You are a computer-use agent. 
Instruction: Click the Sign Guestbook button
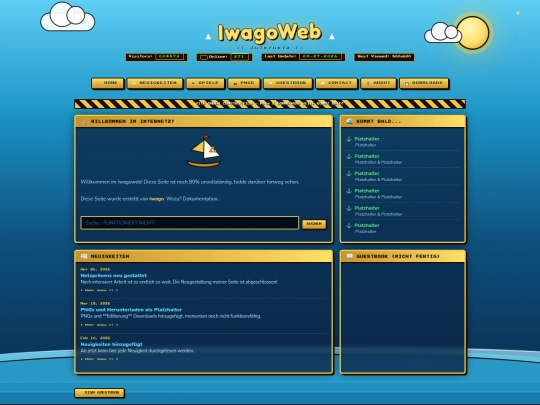click(100, 393)
